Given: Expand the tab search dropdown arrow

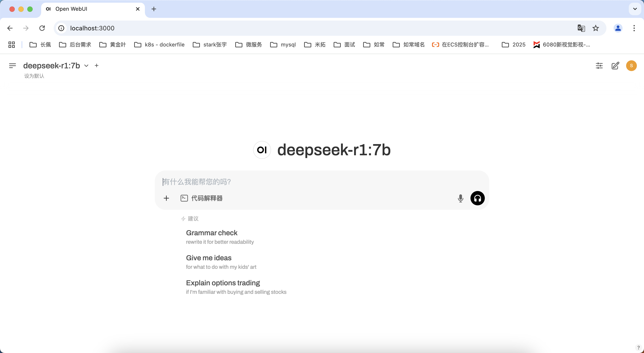Looking at the screenshot, I should pos(635,9).
